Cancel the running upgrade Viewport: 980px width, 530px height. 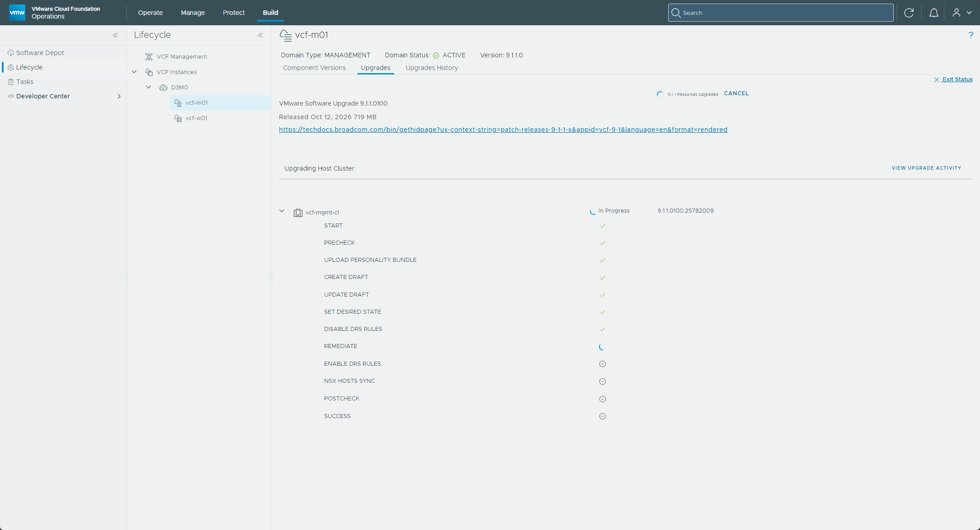736,93
